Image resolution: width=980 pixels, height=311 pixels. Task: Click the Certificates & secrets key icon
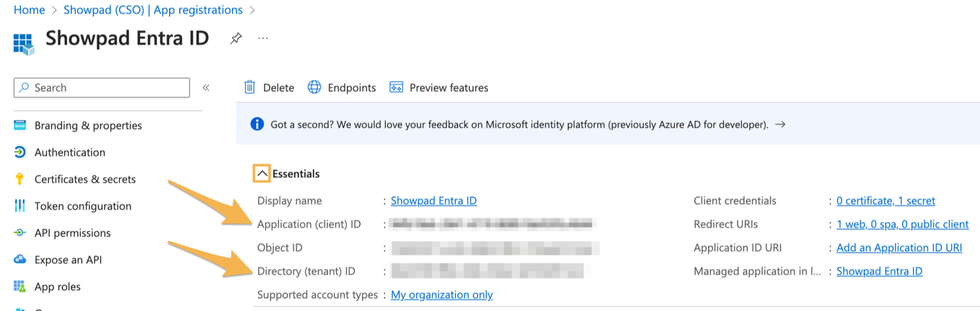19,179
